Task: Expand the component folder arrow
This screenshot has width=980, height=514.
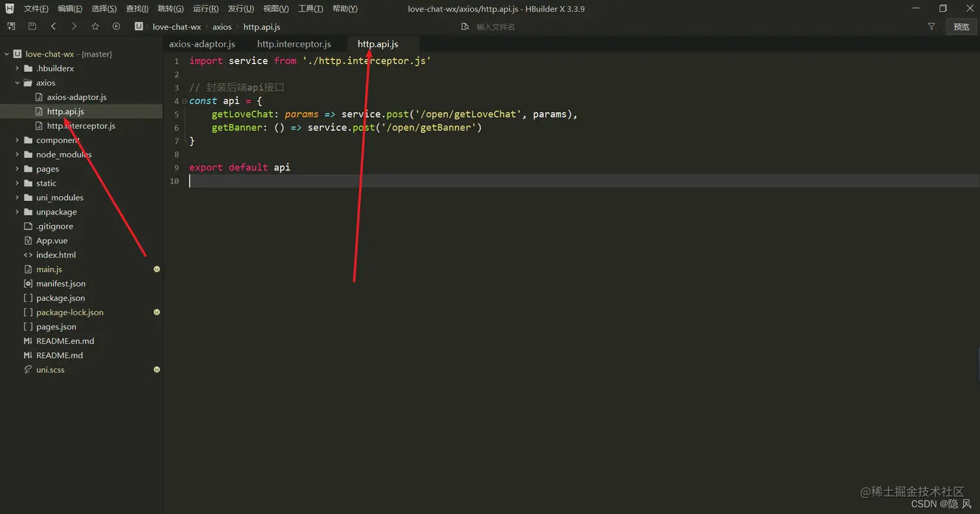Action: 17,140
